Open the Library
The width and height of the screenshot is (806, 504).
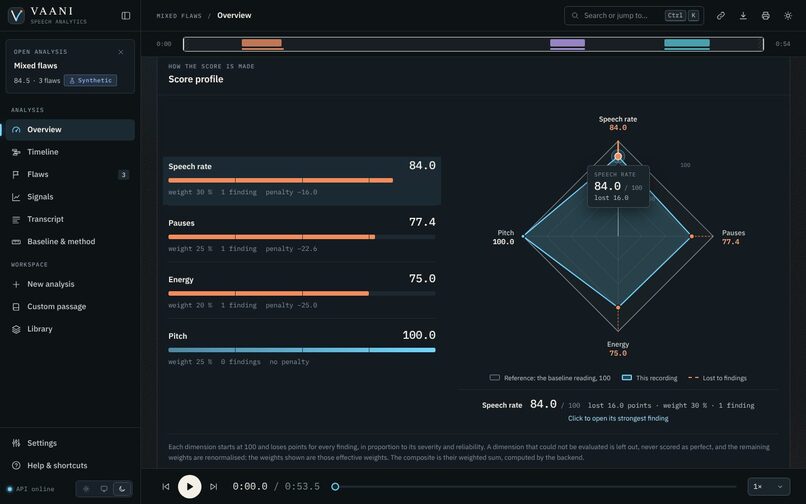click(70, 329)
